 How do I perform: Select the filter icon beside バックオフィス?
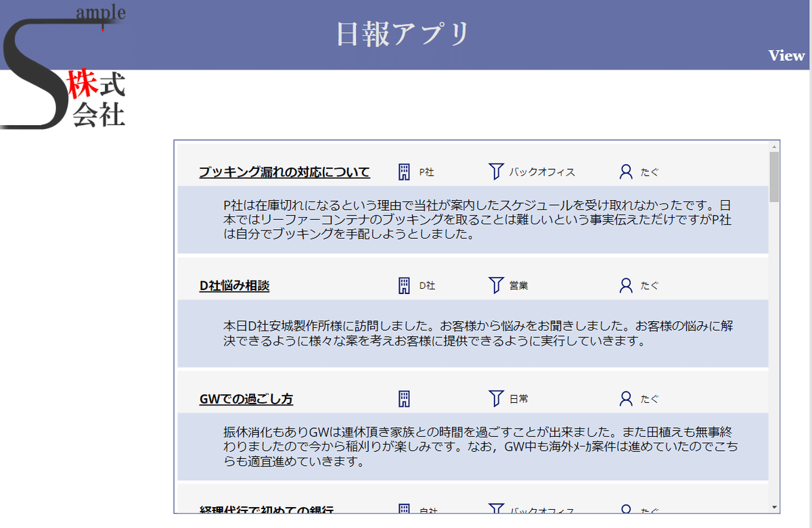pyautogui.click(x=497, y=172)
